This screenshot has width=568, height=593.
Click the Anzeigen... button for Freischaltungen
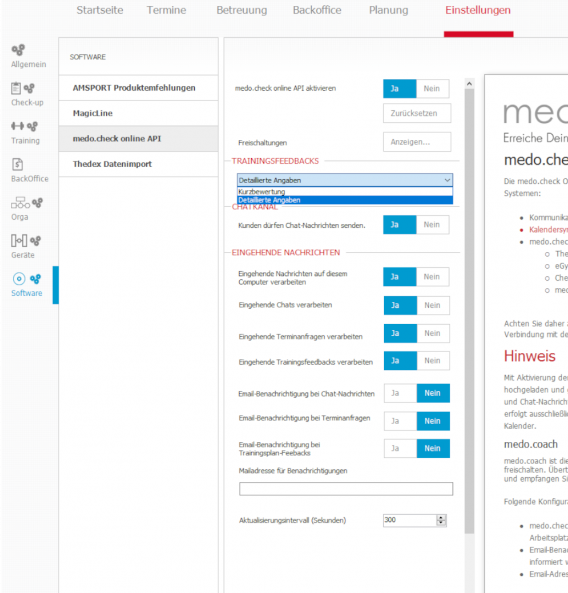coord(417,142)
